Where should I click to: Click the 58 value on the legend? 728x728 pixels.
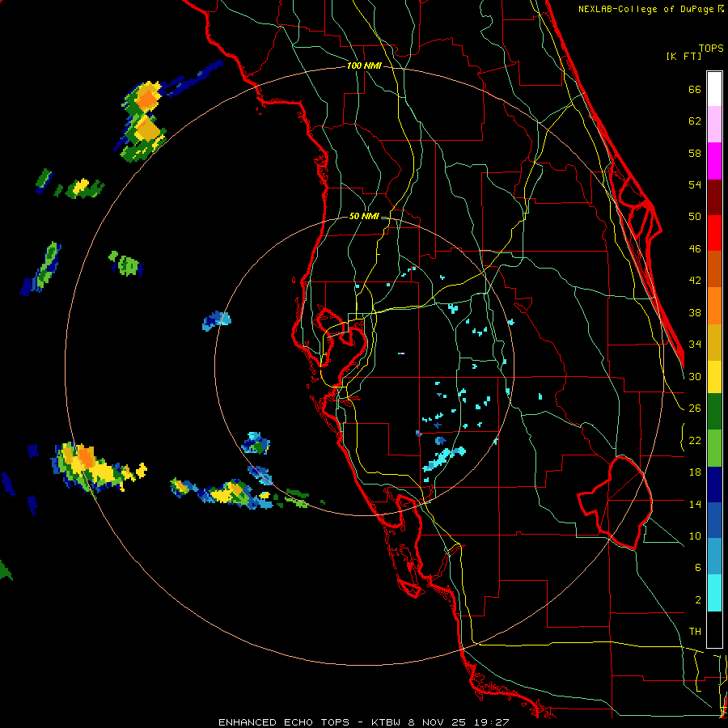(695, 153)
